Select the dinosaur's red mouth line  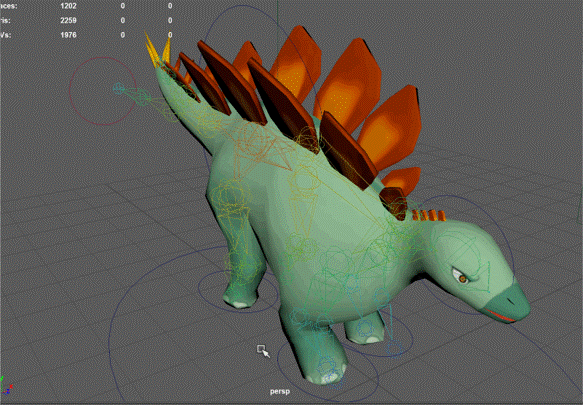coord(500,315)
